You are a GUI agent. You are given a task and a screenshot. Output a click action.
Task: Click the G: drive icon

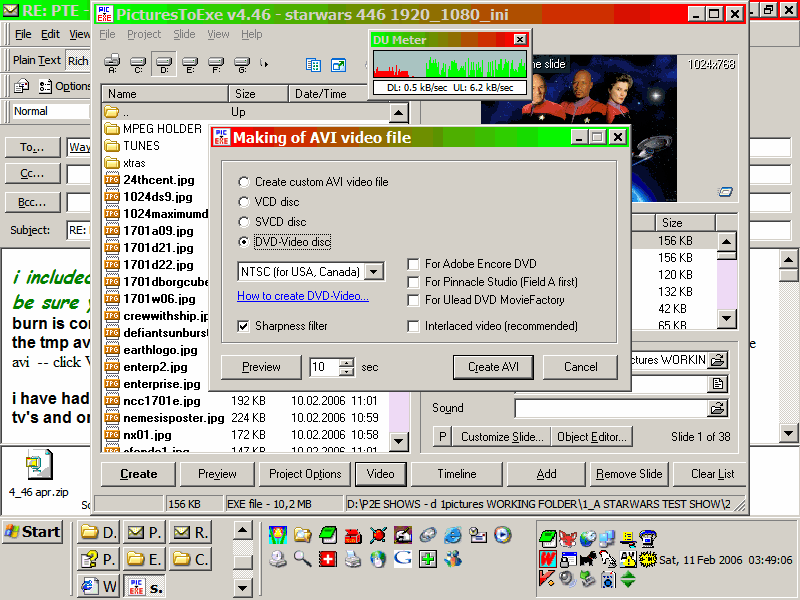[241, 65]
